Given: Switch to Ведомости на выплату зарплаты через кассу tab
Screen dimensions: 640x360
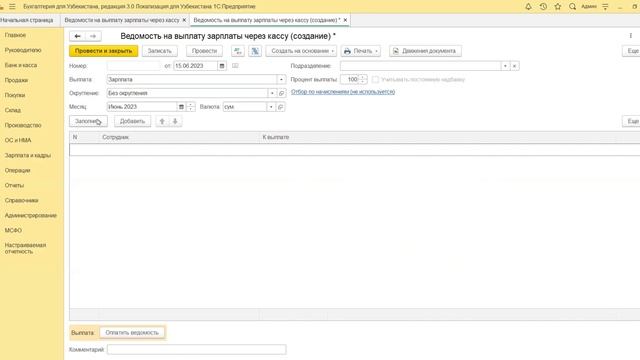Looking at the screenshot, I should [122, 20].
